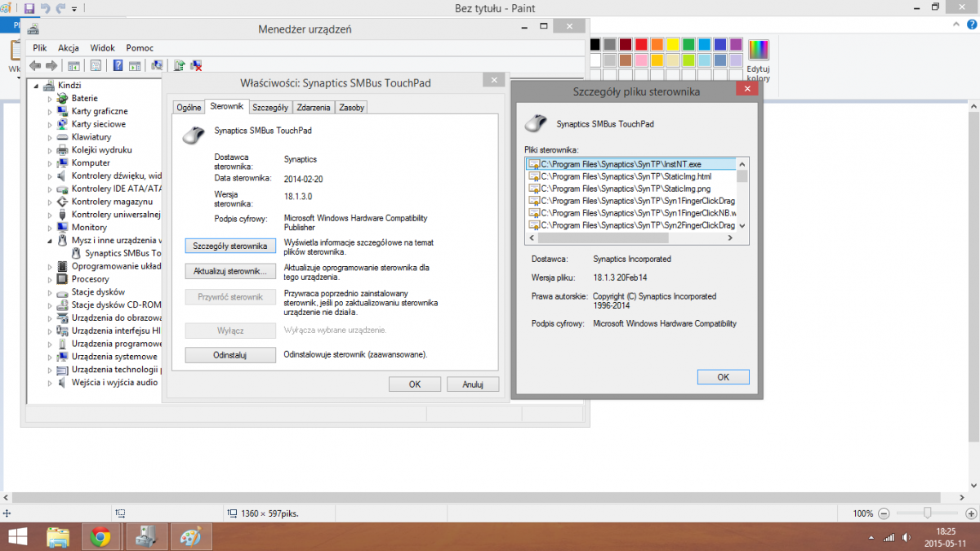
Task: Collapse the Paint ribbon with the chevron
Action: tap(956, 25)
